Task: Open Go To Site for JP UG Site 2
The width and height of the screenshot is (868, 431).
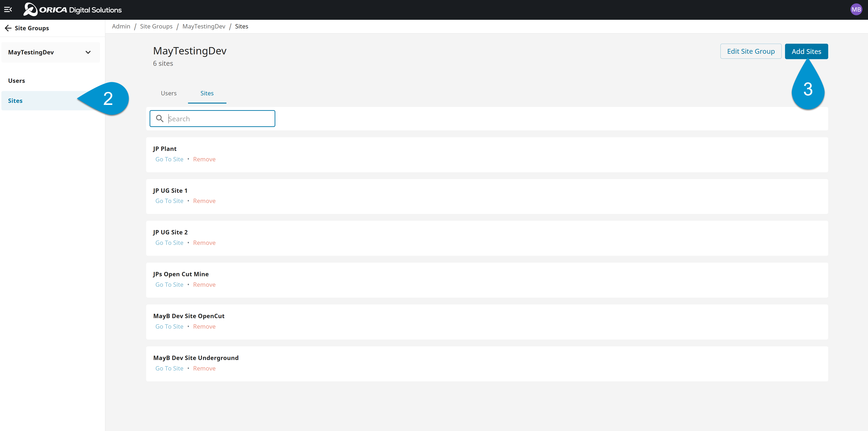Action: tap(169, 243)
